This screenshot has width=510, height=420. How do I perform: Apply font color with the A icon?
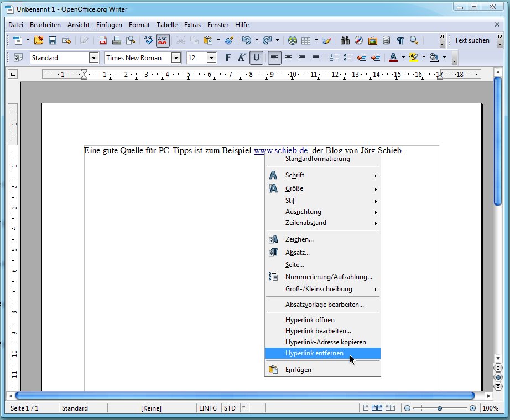(x=393, y=58)
